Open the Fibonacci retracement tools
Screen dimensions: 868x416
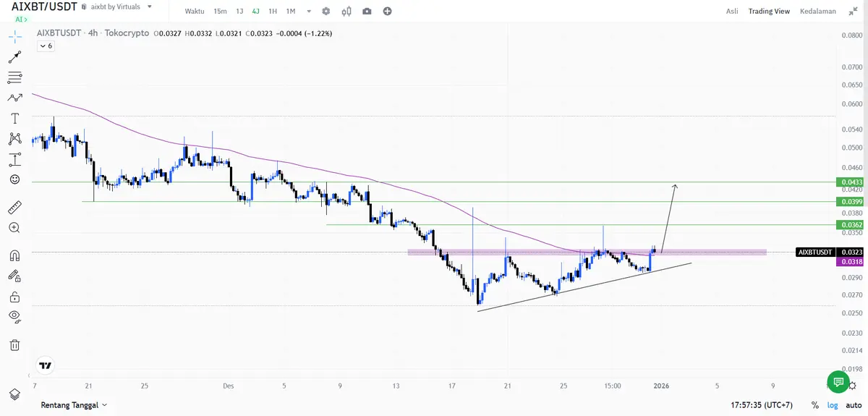(14, 77)
